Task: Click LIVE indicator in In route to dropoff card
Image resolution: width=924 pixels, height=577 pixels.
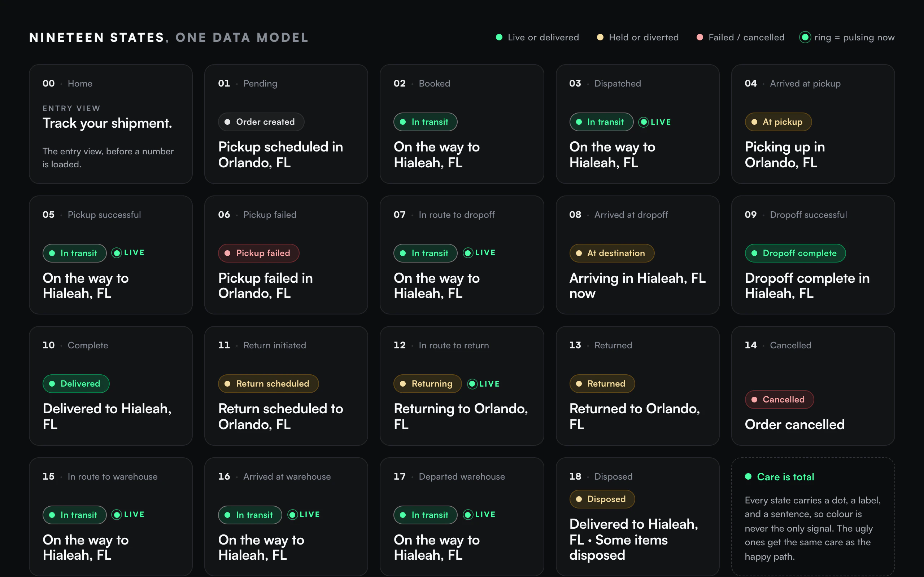Action: (479, 253)
